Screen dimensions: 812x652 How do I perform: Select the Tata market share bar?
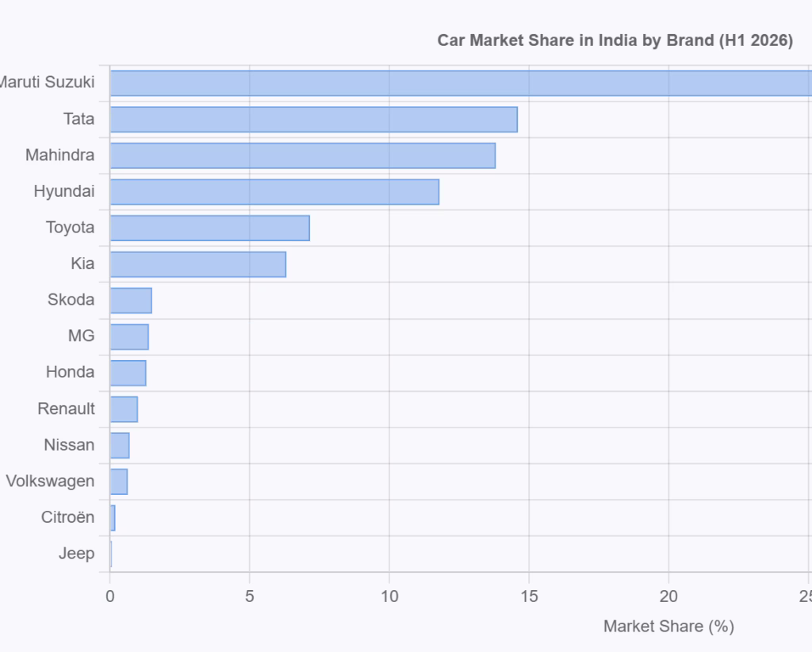tap(314, 120)
